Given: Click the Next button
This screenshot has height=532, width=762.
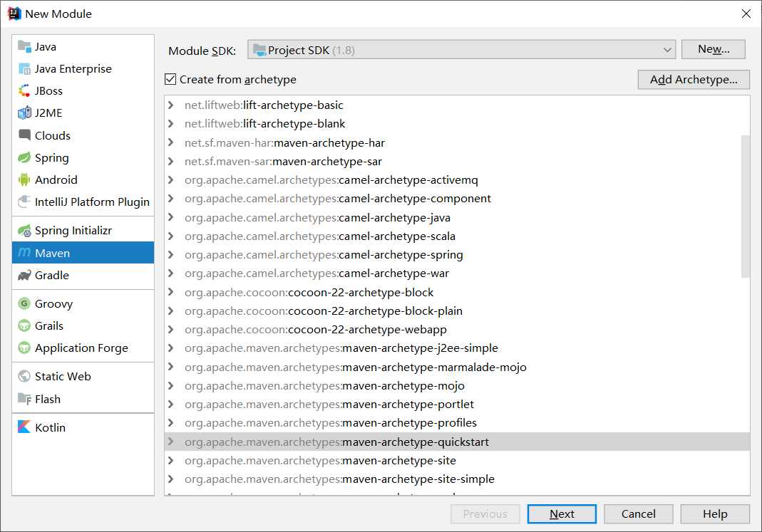Looking at the screenshot, I should [x=562, y=513].
